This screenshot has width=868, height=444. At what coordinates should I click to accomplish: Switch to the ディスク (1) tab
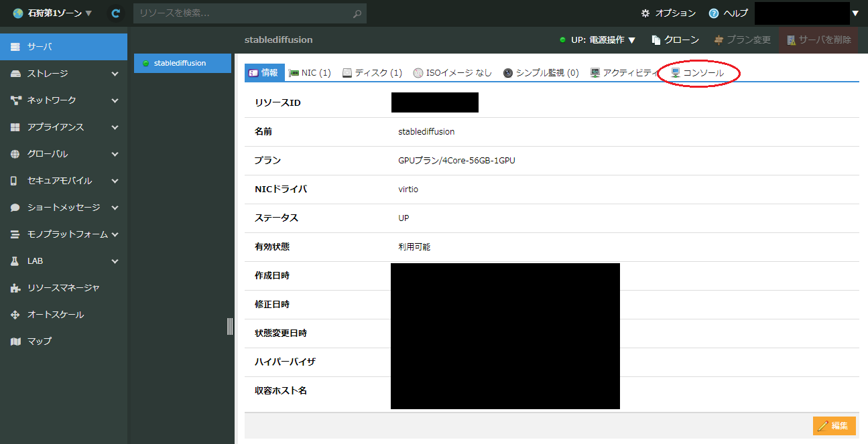372,73
